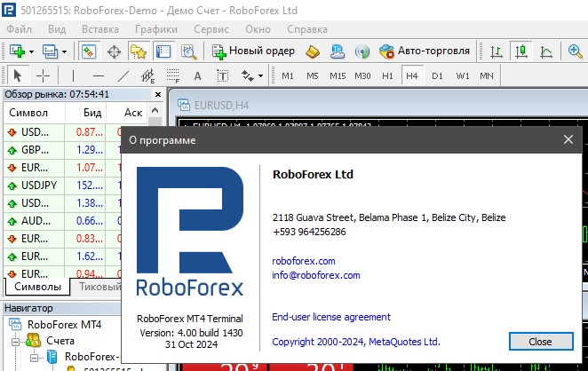The image size is (588, 371).
Task: Open the Profiles dropdown arrow
Action: pyautogui.click(x=65, y=51)
